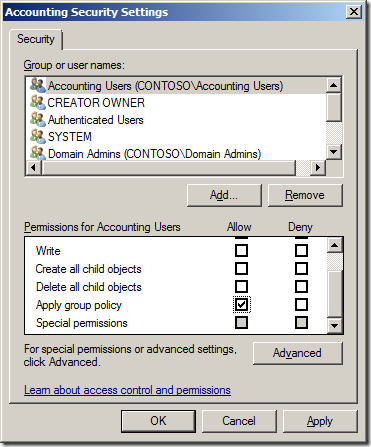
Task: Click right arrow of horizontal scrollbar
Action: (317, 167)
